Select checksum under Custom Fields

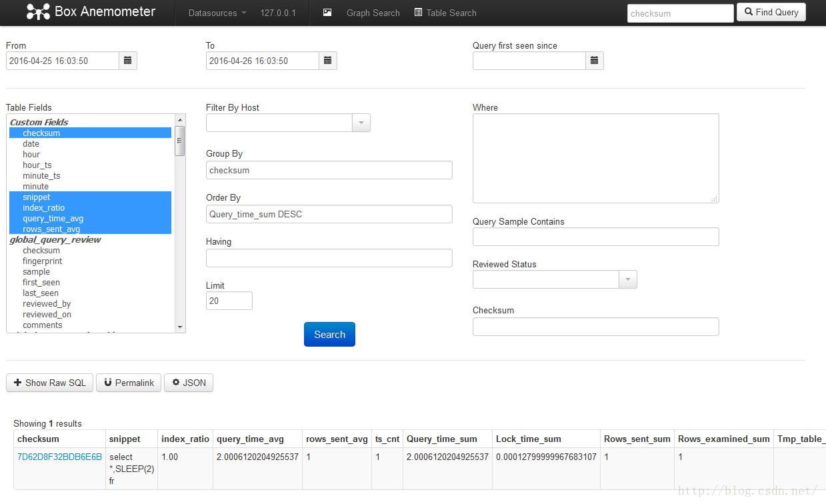[x=91, y=133]
